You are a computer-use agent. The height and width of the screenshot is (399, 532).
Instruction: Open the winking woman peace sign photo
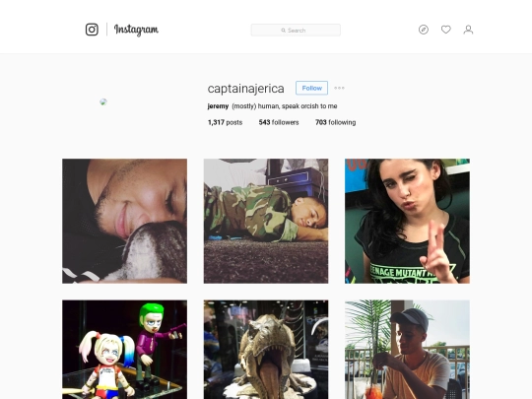pos(407,221)
